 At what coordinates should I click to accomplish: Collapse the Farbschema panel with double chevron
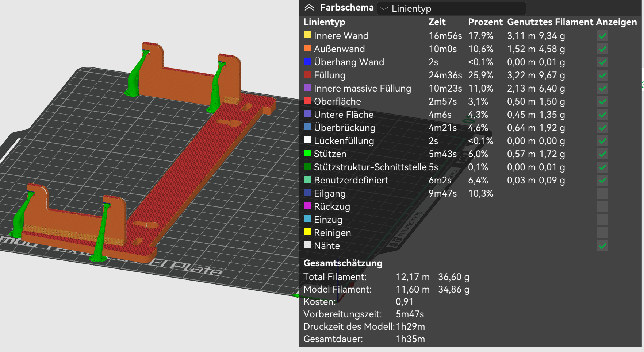[x=309, y=8]
